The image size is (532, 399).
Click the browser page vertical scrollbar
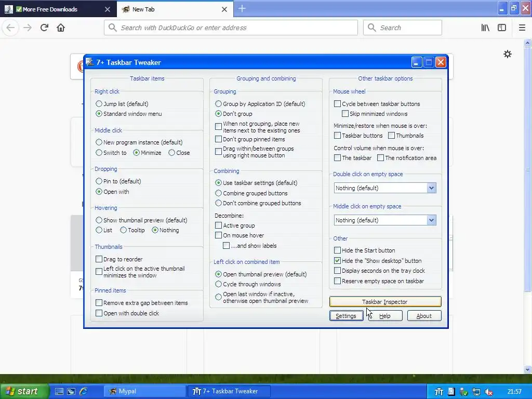click(528, 170)
